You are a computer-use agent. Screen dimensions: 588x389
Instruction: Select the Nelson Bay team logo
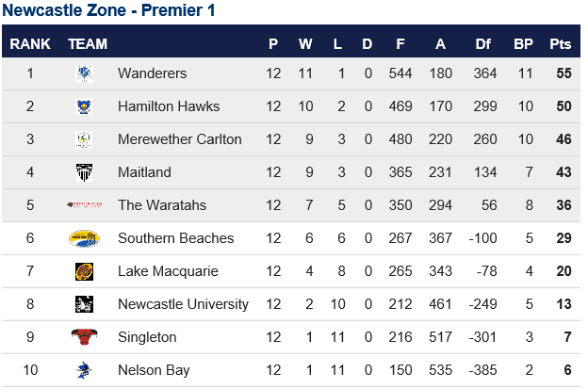point(84,370)
